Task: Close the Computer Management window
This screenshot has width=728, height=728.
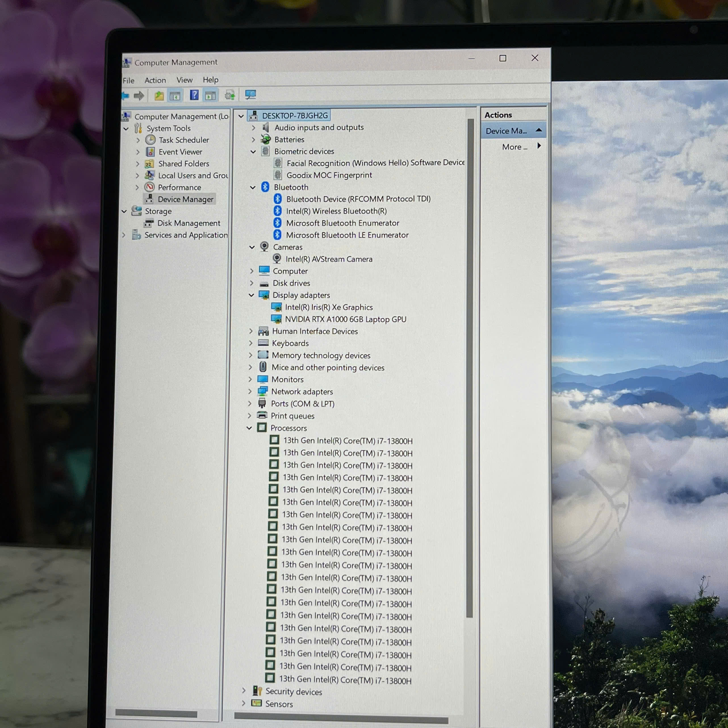Action: tap(535, 58)
